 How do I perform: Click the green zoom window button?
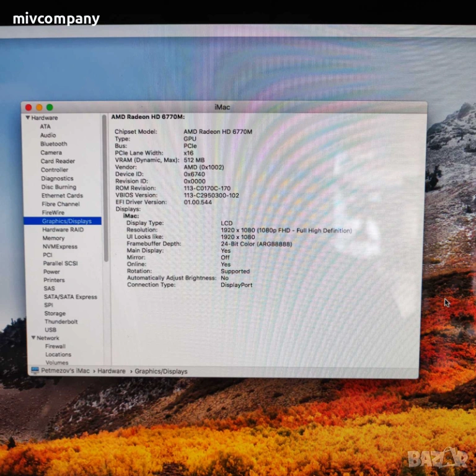(50, 107)
